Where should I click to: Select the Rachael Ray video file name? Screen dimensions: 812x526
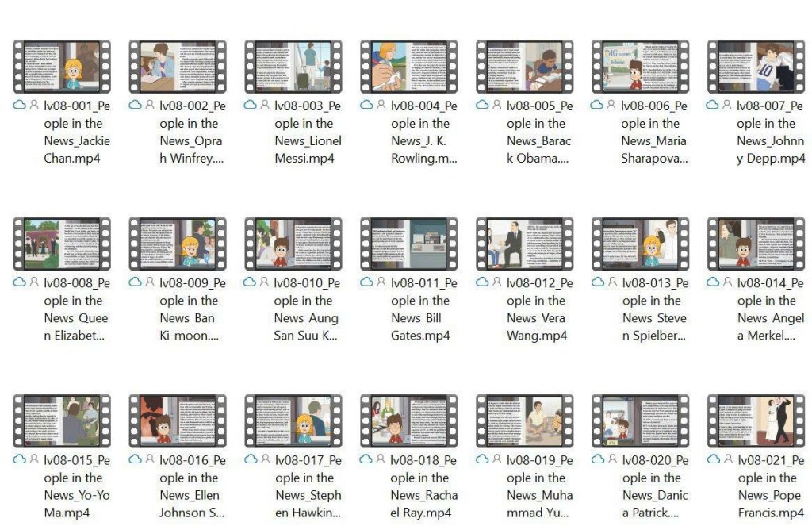(x=422, y=486)
